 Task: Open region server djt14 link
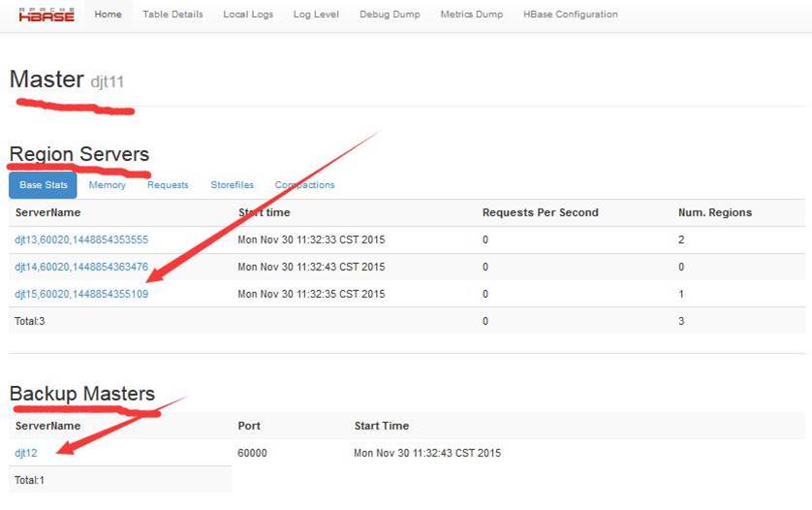[81, 267]
